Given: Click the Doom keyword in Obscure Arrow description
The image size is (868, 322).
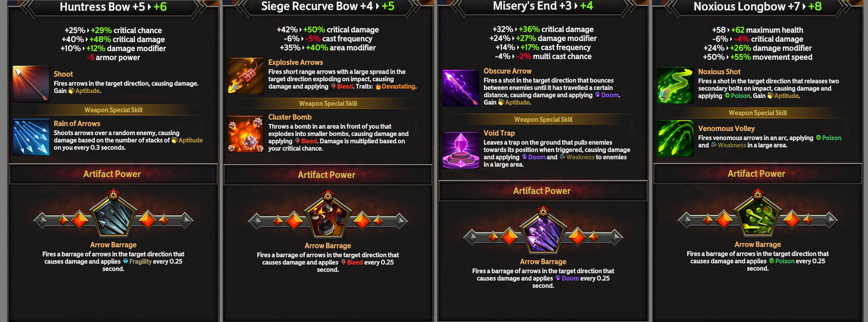Looking at the screenshot, I should tap(610, 95).
